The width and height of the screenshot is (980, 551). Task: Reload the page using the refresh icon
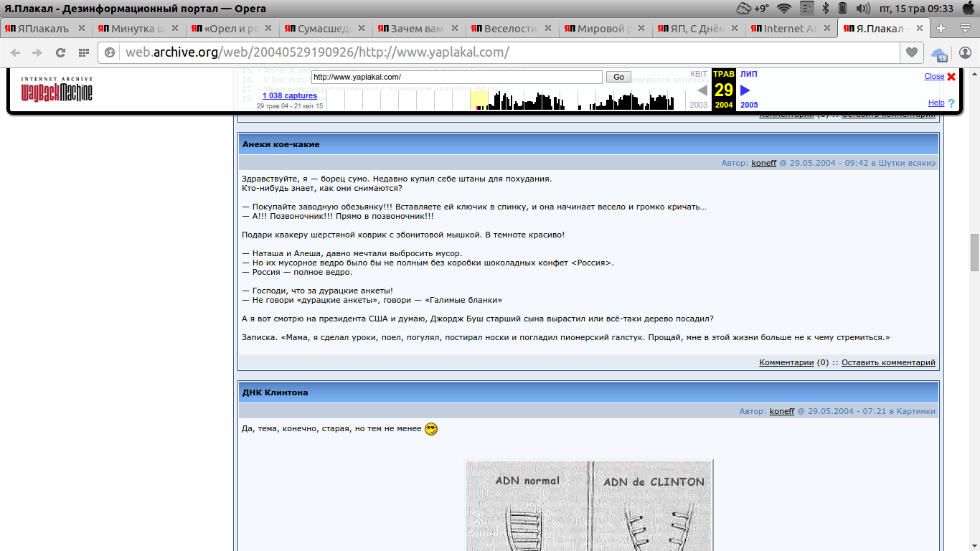[x=60, y=52]
